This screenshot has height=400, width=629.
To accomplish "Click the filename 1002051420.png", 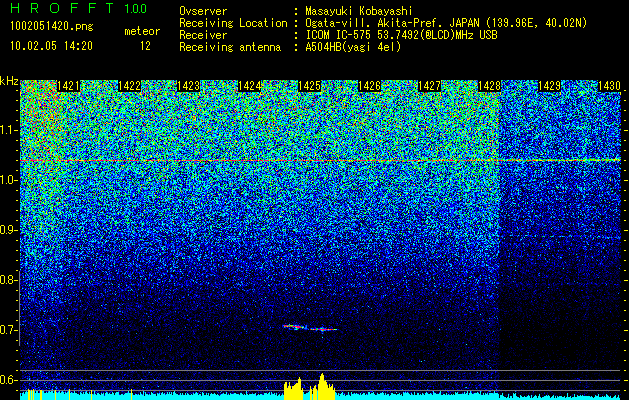I will pos(52,26).
